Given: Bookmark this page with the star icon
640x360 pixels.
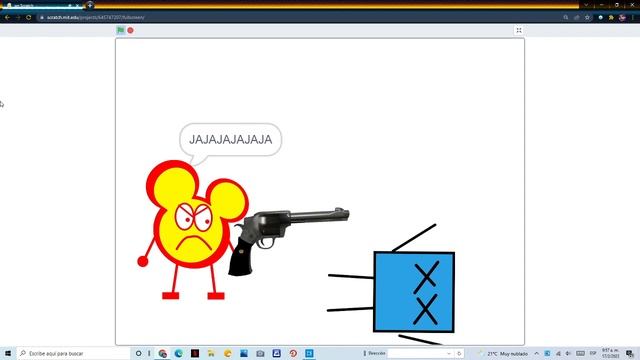Looking at the screenshot, I should tap(587, 18).
